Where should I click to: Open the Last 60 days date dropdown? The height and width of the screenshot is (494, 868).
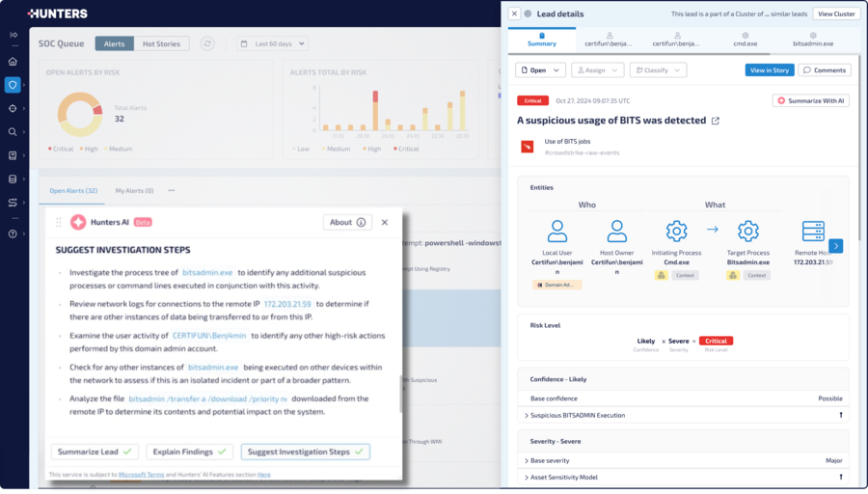273,43
